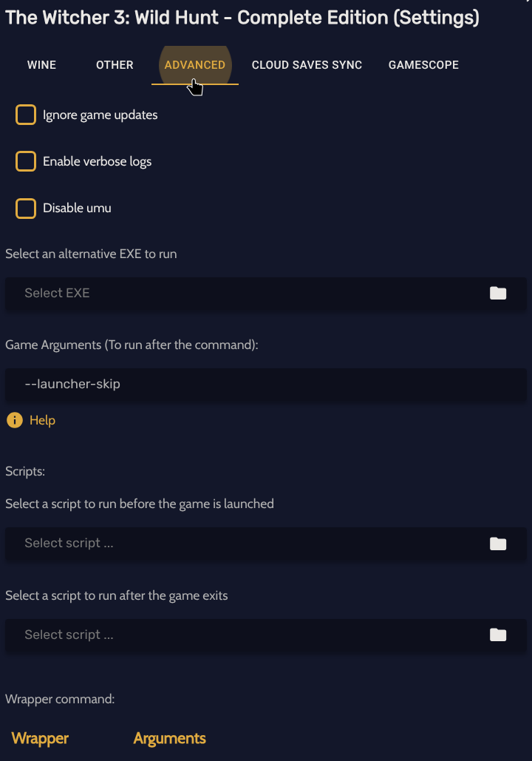
Task: Click the info icon beside Help
Action: [14, 420]
